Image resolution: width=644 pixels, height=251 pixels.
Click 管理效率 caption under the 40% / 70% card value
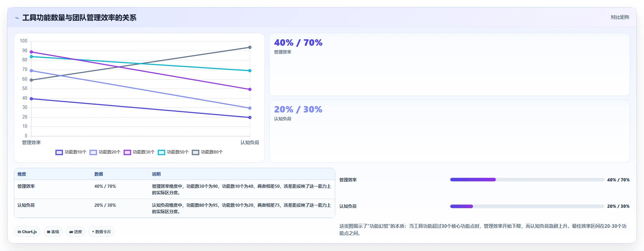[283, 52]
